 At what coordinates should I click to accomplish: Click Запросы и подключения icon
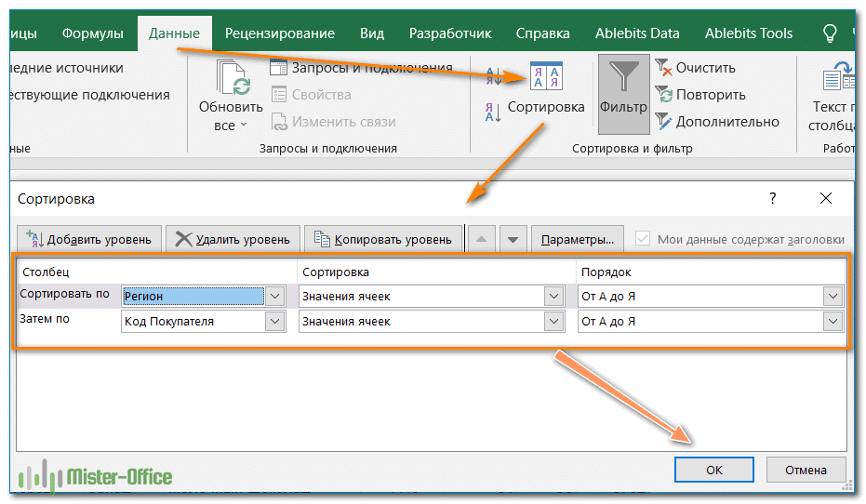pos(279,68)
